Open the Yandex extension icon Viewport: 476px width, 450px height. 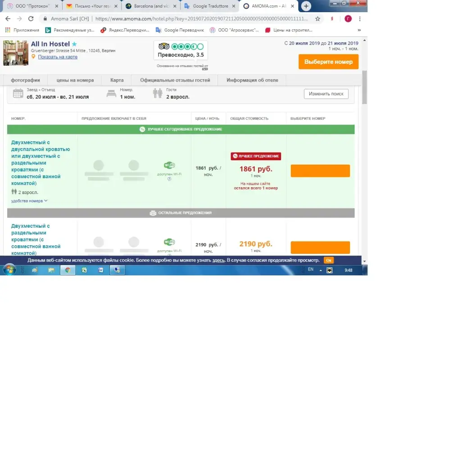click(x=332, y=19)
